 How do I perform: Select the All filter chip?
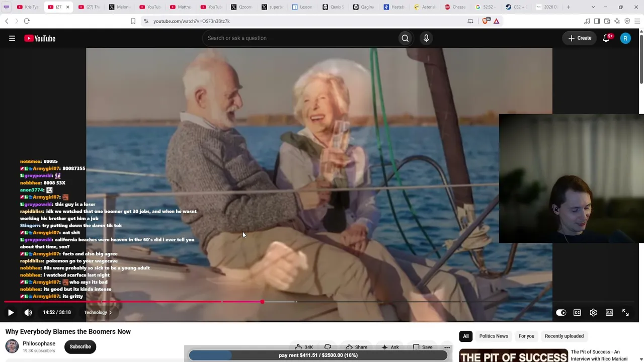coord(466,336)
